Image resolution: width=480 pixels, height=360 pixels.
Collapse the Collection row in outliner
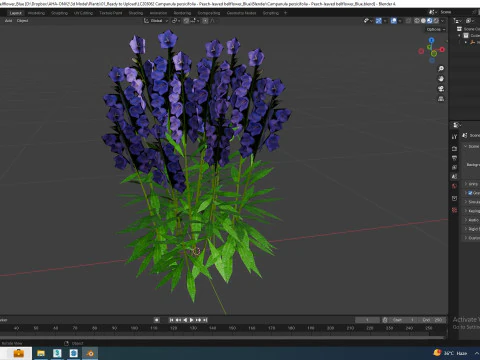click(460, 35)
